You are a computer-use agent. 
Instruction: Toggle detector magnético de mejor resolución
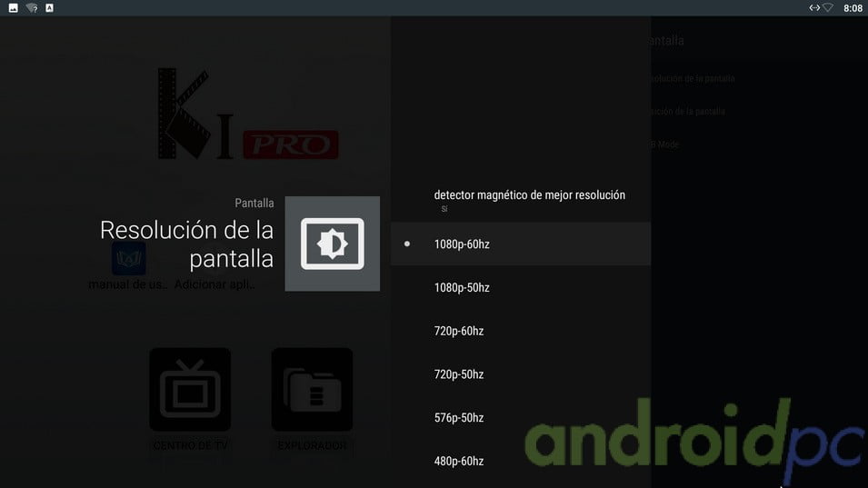(529, 200)
